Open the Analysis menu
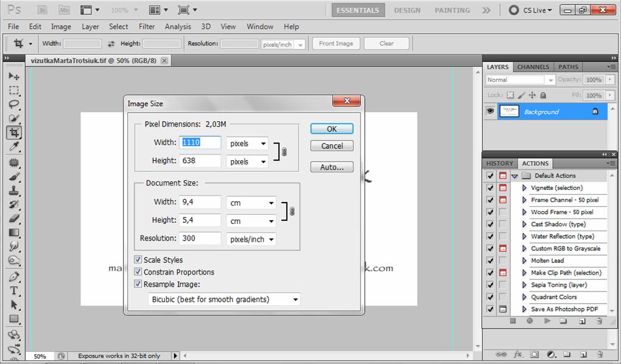The image size is (621, 364). pos(178,27)
